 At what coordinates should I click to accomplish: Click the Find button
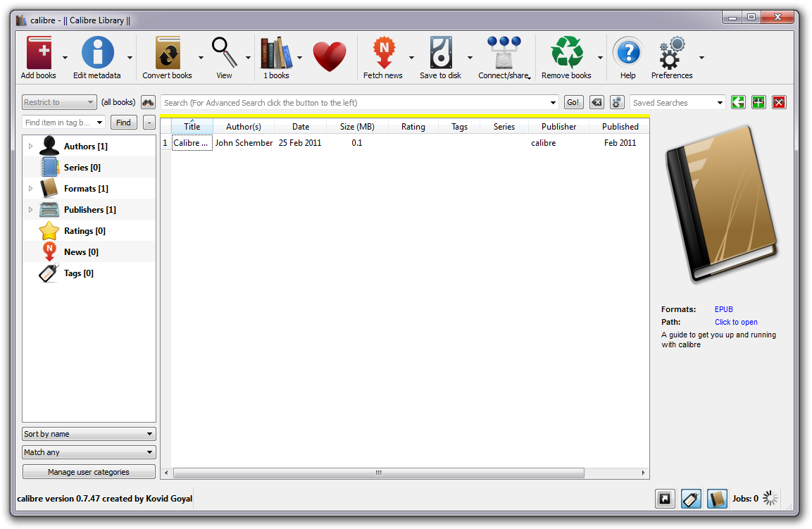pyautogui.click(x=123, y=123)
